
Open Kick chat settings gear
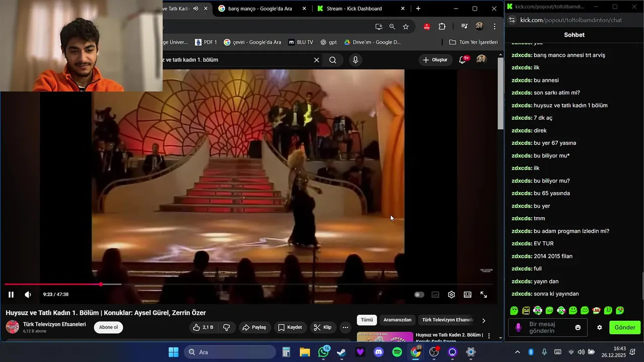[x=600, y=327]
